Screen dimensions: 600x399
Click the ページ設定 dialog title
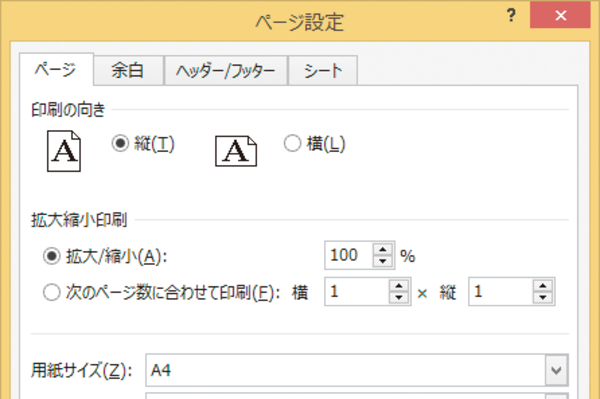[x=300, y=22]
